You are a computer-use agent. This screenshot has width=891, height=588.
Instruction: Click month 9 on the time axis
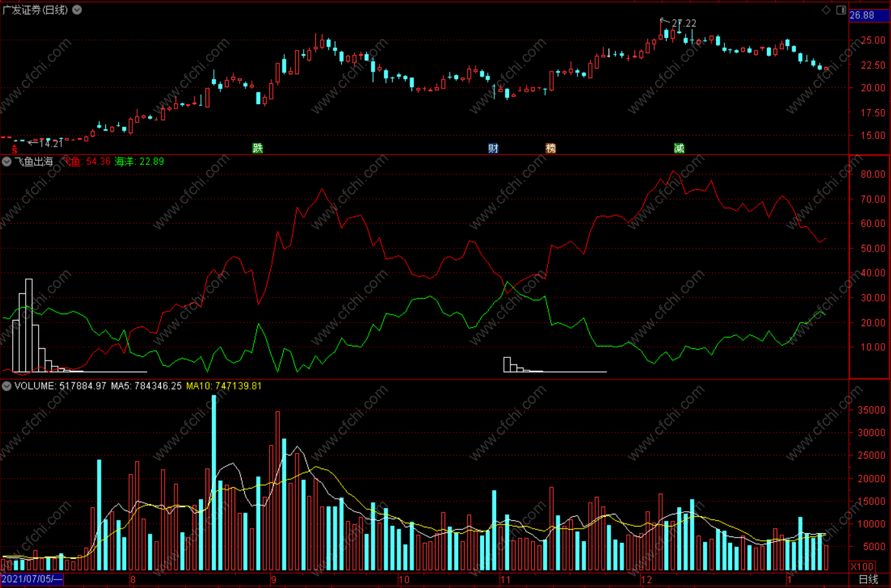click(274, 580)
